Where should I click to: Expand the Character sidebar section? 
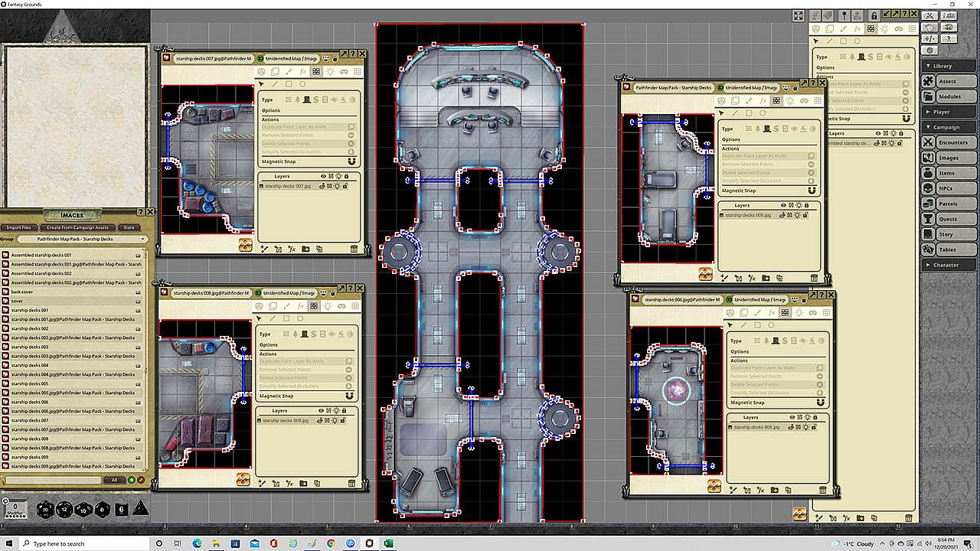[946, 265]
